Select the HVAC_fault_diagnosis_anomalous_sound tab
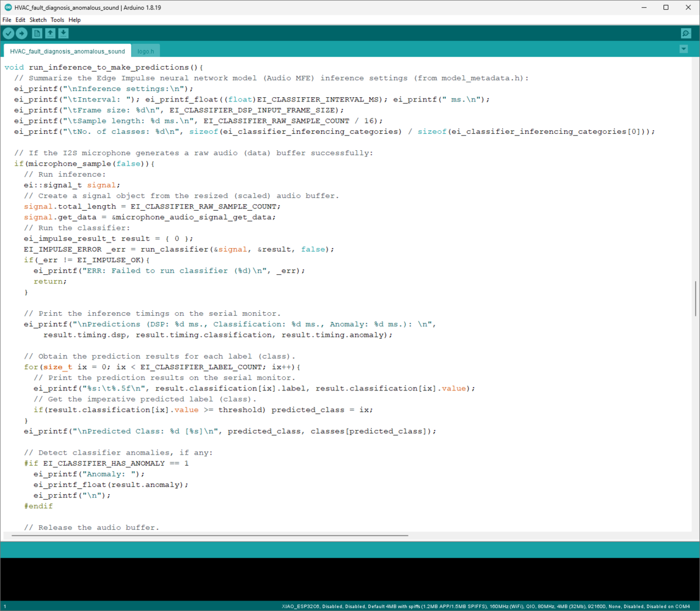Screen dimensions: 700x611 67,51
